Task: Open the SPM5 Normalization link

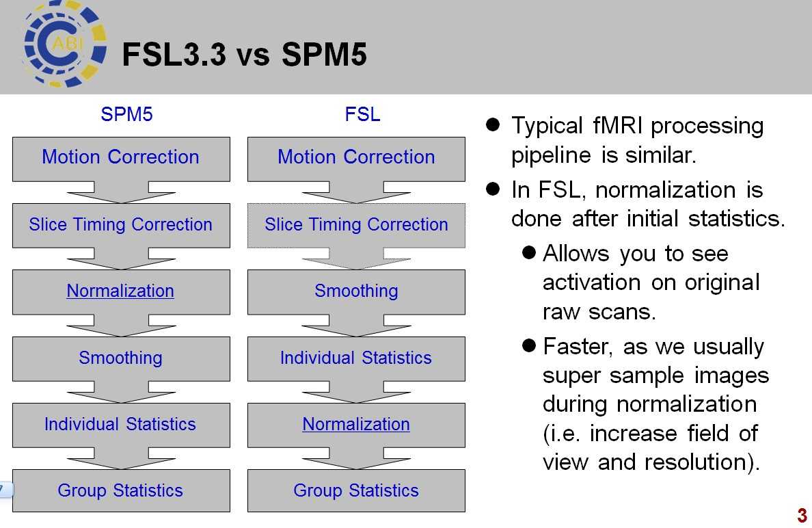Action: click(120, 291)
